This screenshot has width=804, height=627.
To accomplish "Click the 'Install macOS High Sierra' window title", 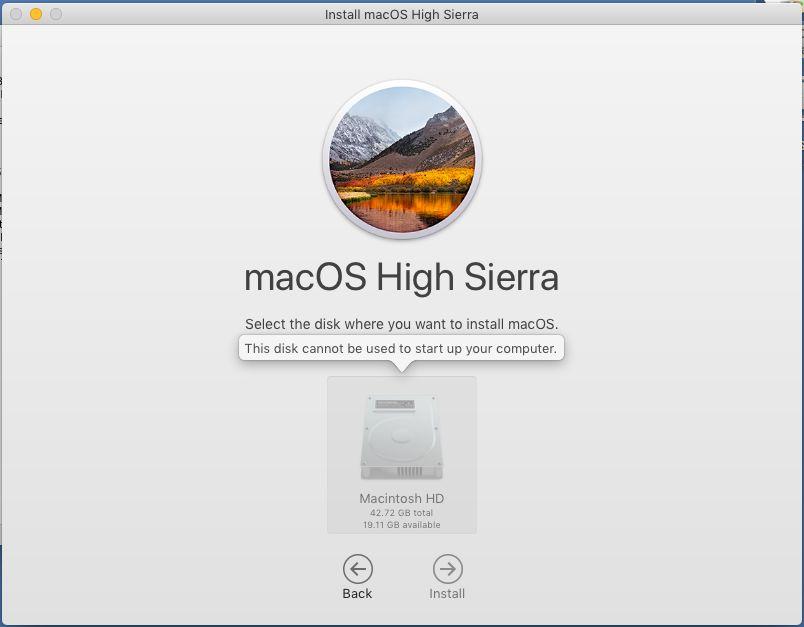I will 401,14.
